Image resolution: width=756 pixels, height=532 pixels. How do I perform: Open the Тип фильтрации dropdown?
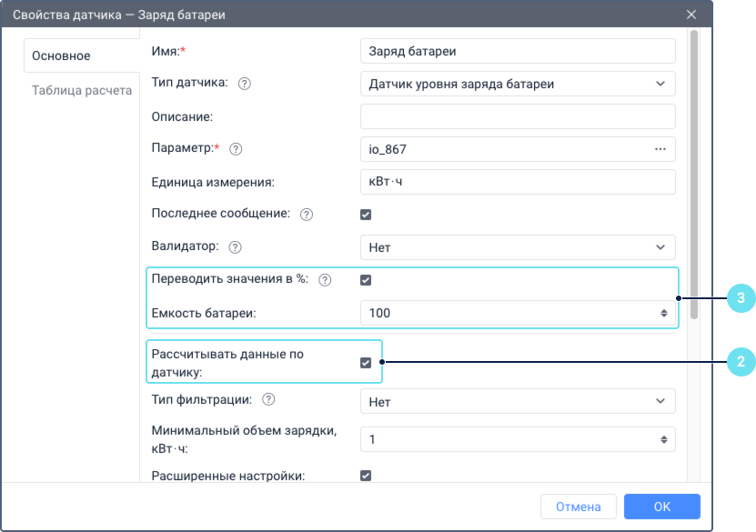pyautogui.click(x=518, y=400)
